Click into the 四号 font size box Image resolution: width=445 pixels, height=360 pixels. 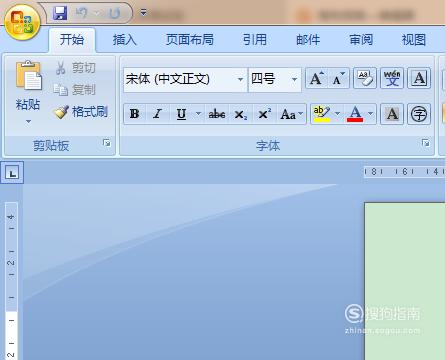(269, 79)
